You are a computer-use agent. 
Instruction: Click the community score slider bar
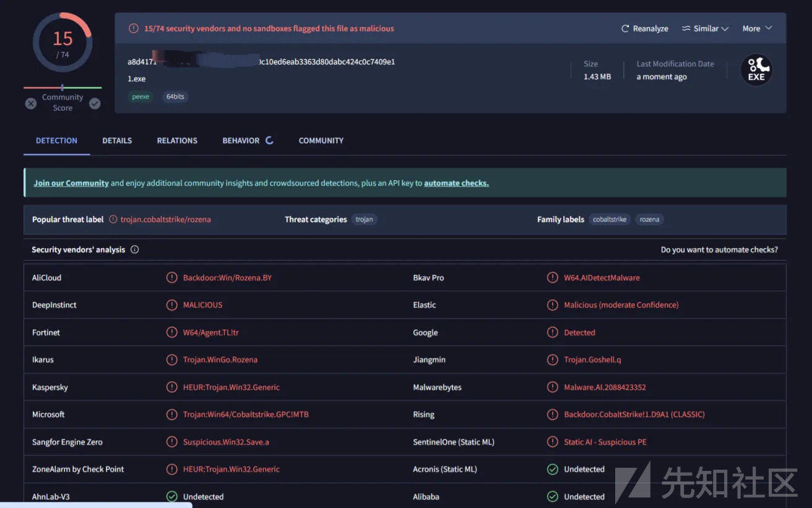[63, 87]
